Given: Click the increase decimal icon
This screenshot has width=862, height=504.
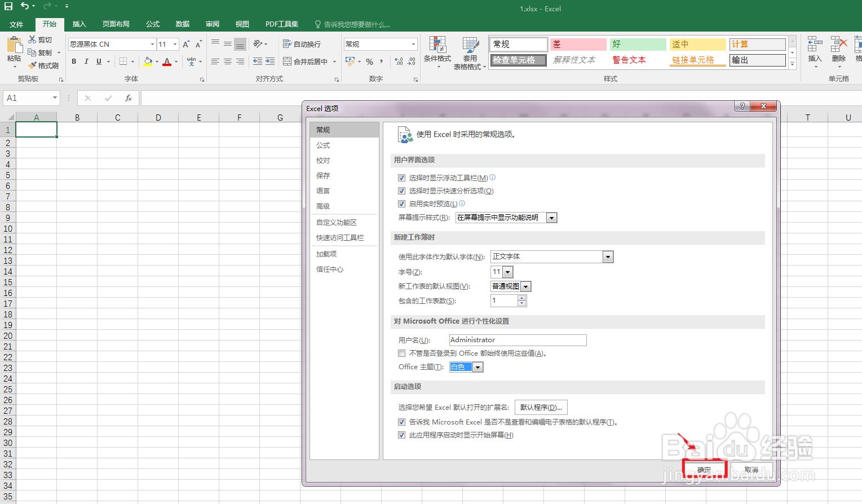Looking at the screenshot, I should [399, 61].
